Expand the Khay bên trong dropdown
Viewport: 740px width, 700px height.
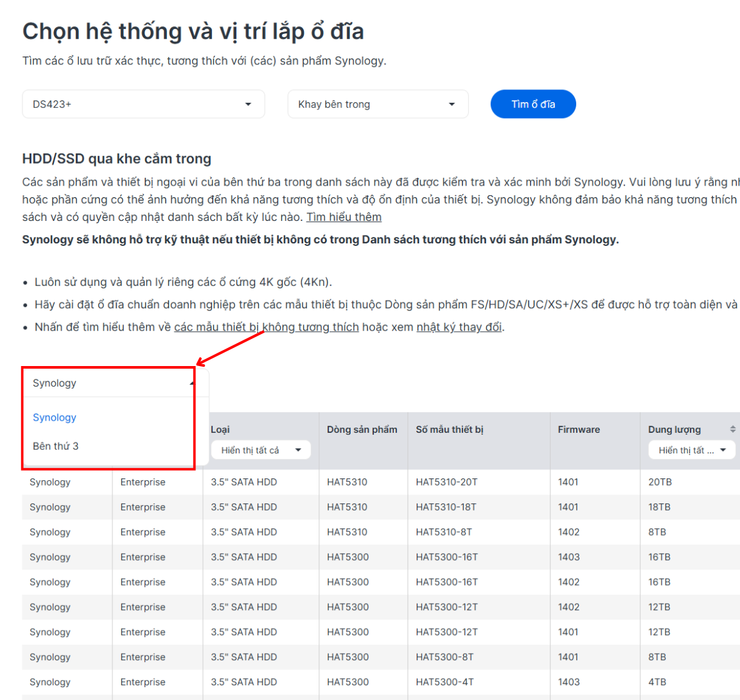tap(378, 104)
